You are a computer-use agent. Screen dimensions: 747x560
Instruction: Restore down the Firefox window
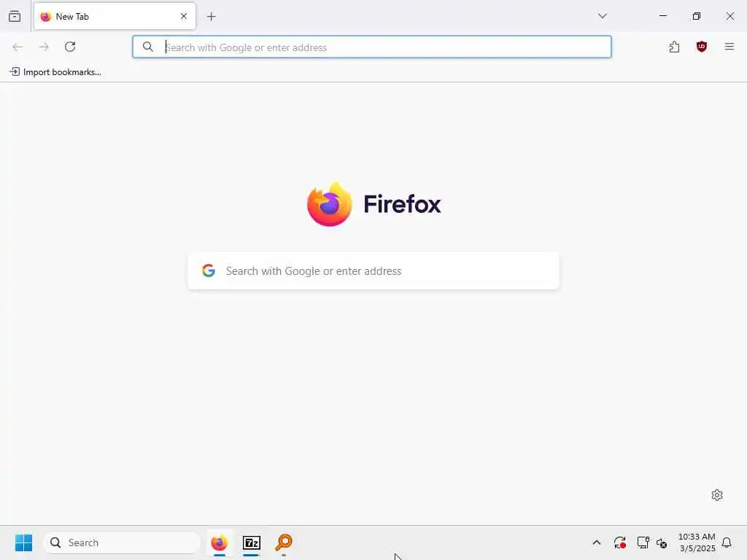[x=697, y=16]
